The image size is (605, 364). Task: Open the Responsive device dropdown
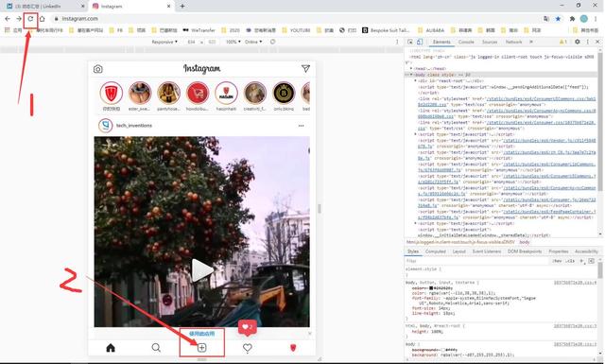164,42
